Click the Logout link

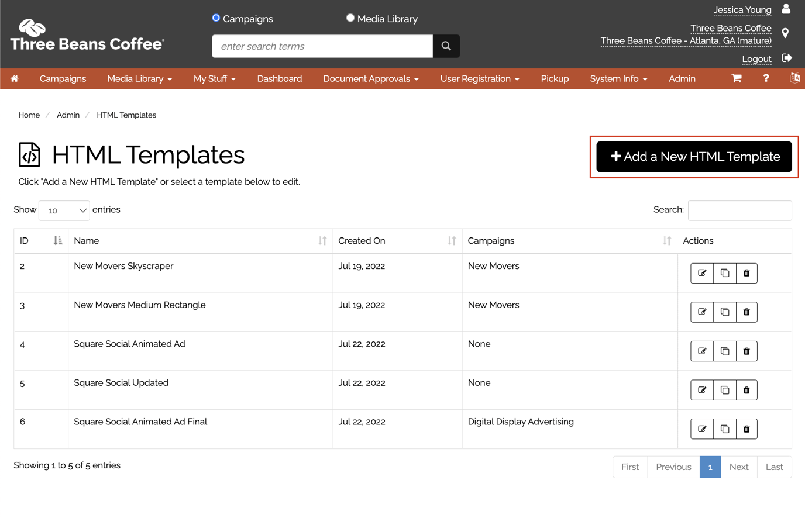756,58
